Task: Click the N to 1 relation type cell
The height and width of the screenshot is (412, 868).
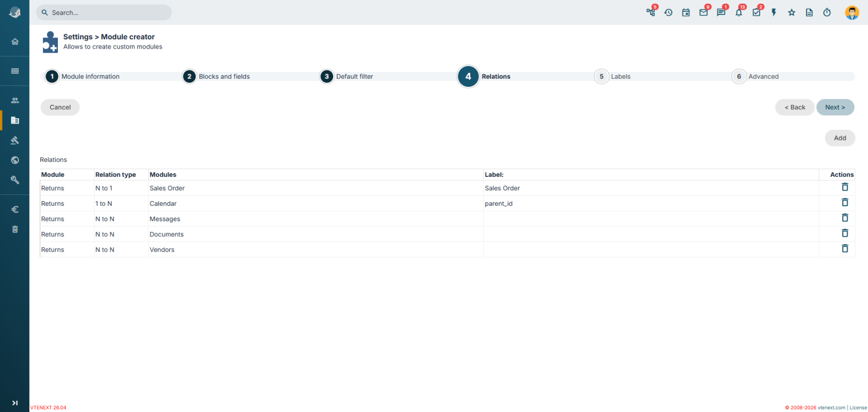Action: pyautogui.click(x=121, y=188)
